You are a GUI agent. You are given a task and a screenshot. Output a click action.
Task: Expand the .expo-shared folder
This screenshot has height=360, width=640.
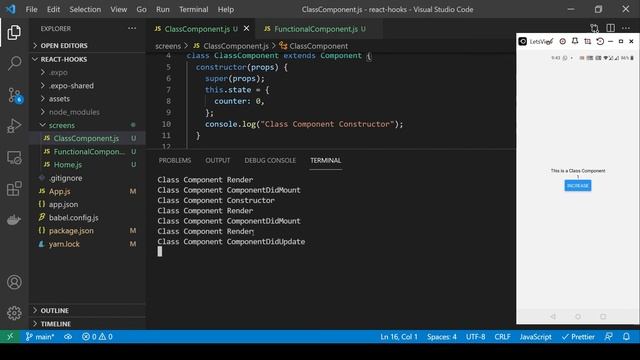tap(87, 86)
